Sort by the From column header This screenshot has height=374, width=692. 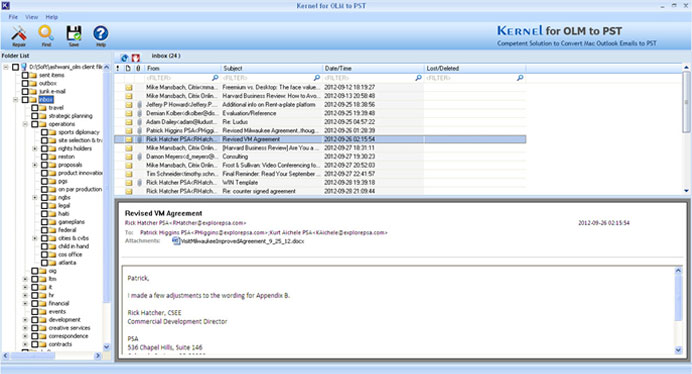(x=182, y=68)
